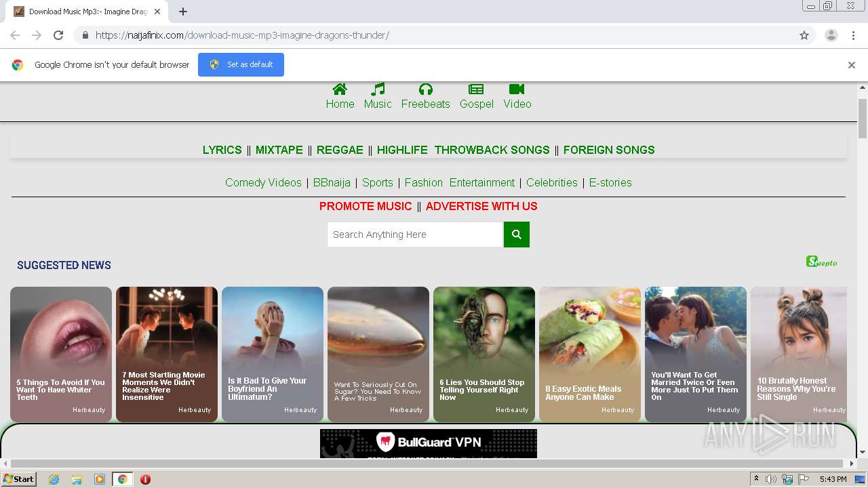Click the green search magnifier button

point(516,235)
